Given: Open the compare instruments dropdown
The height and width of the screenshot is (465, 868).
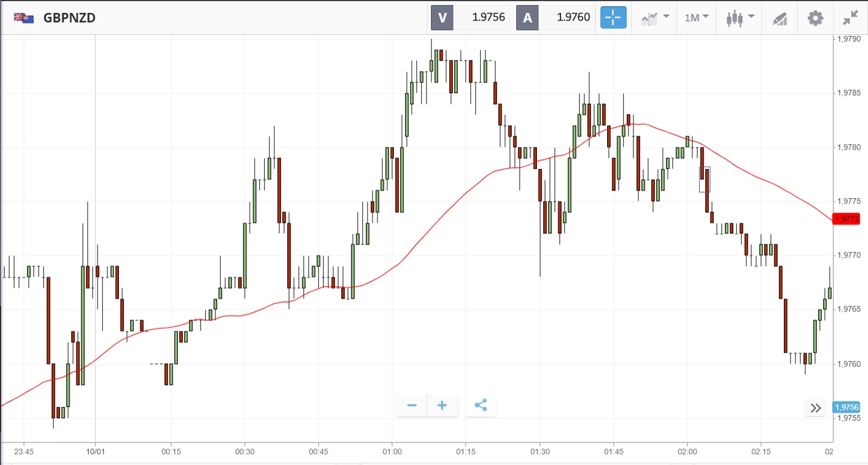Looking at the screenshot, I should click(655, 17).
